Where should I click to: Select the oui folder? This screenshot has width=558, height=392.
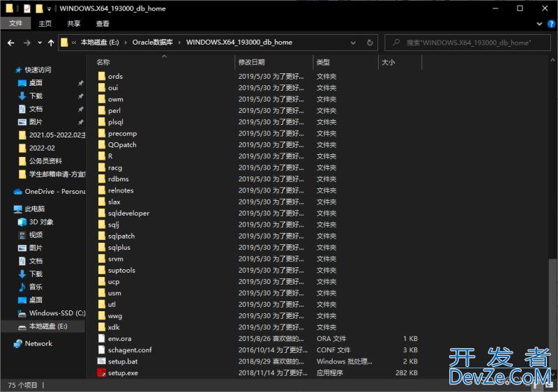(113, 87)
